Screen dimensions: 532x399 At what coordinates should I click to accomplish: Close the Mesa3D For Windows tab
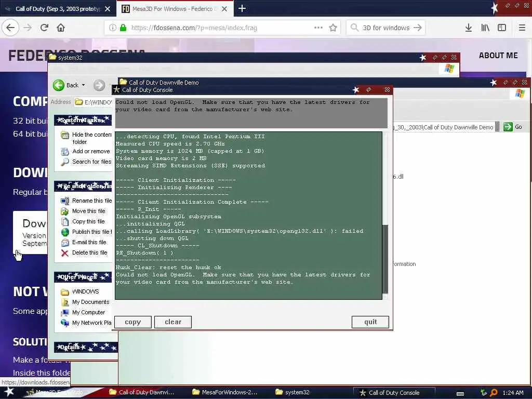pyautogui.click(x=224, y=9)
